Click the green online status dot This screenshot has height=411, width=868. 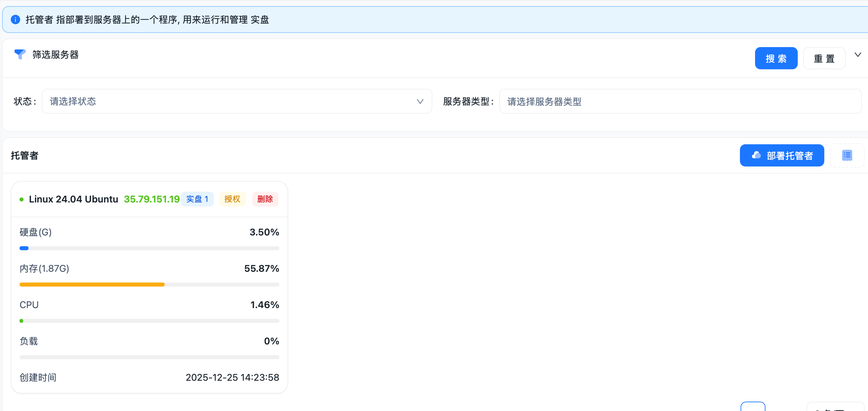22,199
